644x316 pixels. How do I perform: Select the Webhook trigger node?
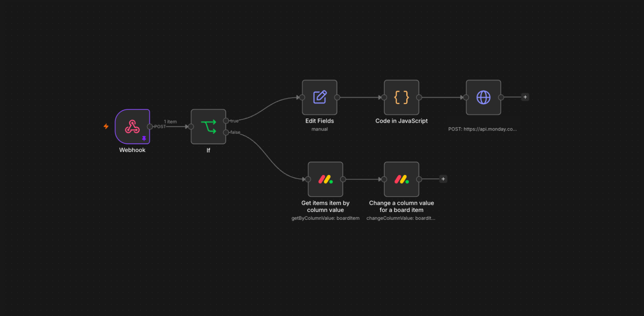[x=132, y=126]
